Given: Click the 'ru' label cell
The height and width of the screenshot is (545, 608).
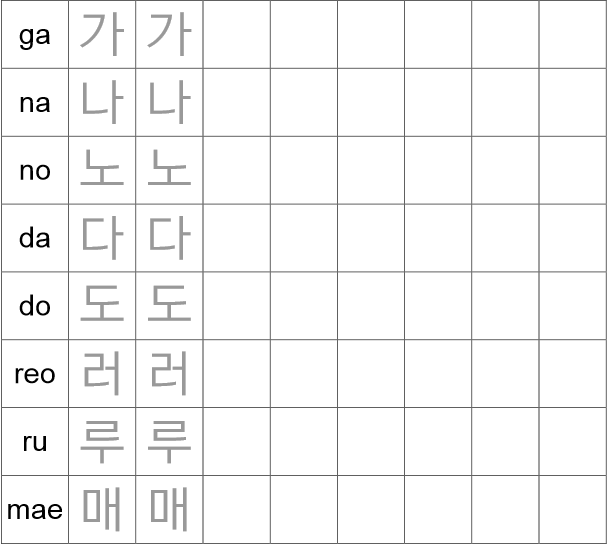Looking at the screenshot, I should coord(35,442).
